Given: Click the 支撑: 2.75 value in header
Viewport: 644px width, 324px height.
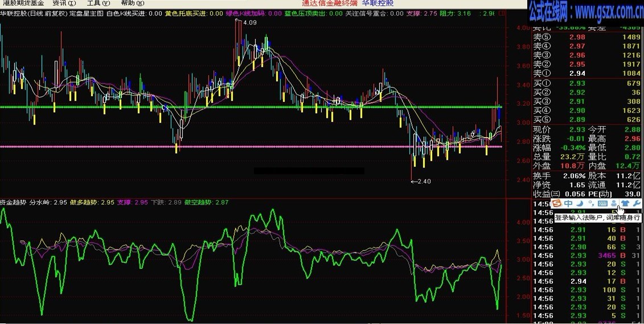Looking at the screenshot, I should [x=422, y=14].
